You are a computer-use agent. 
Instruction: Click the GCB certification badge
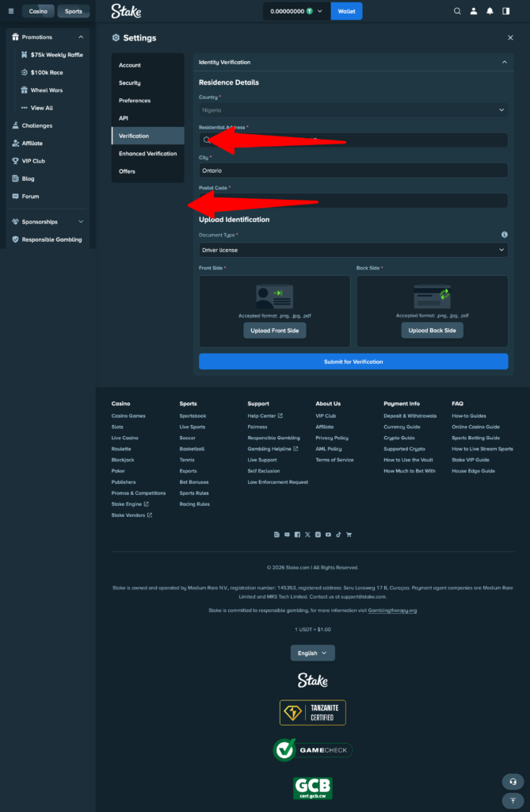tap(313, 787)
